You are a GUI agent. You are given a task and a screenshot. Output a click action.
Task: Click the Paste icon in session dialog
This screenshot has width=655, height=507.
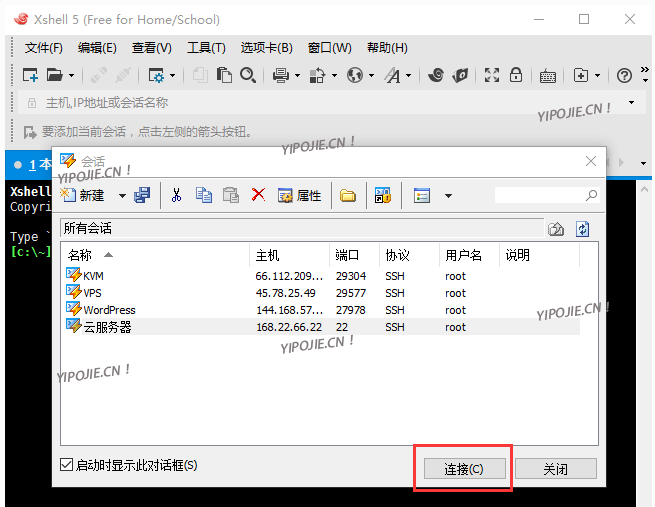click(x=231, y=195)
